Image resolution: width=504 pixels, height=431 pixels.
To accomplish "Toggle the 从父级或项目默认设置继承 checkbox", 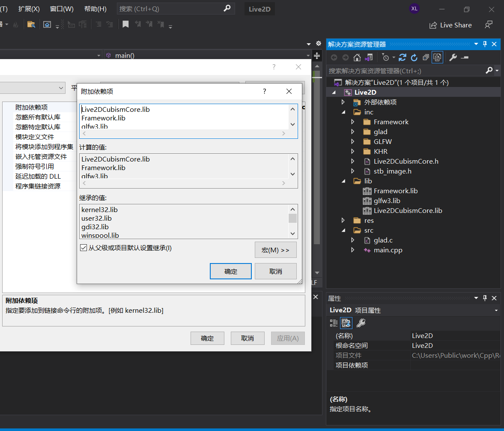I will (x=84, y=248).
